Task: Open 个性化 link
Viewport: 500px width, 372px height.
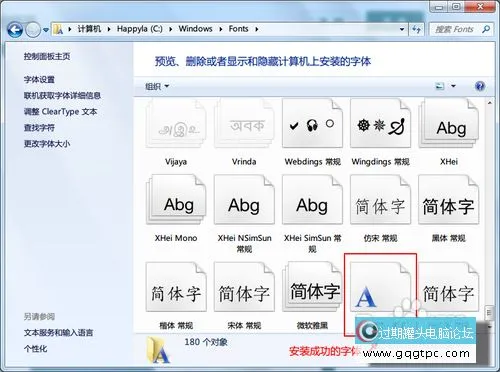Action: click(35, 349)
